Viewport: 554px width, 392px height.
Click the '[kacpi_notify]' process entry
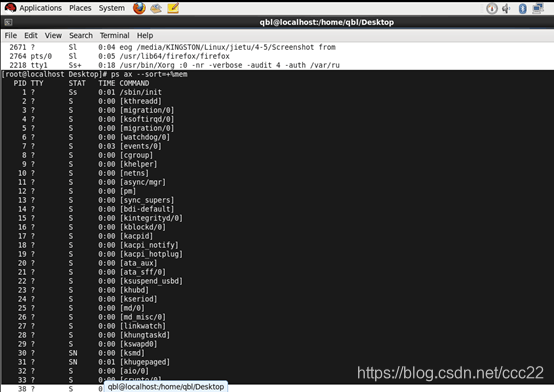click(x=149, y=245)
